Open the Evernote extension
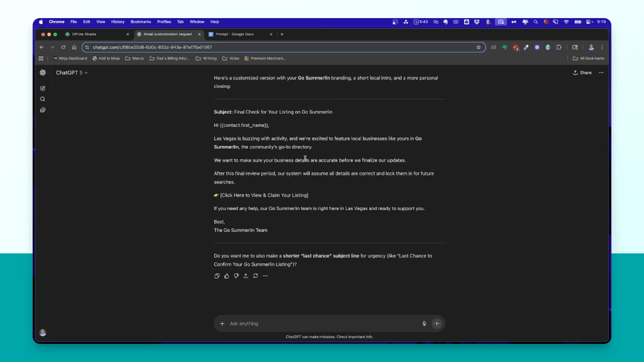The height and width of the screenshot is (362, 644). [504, 47]
